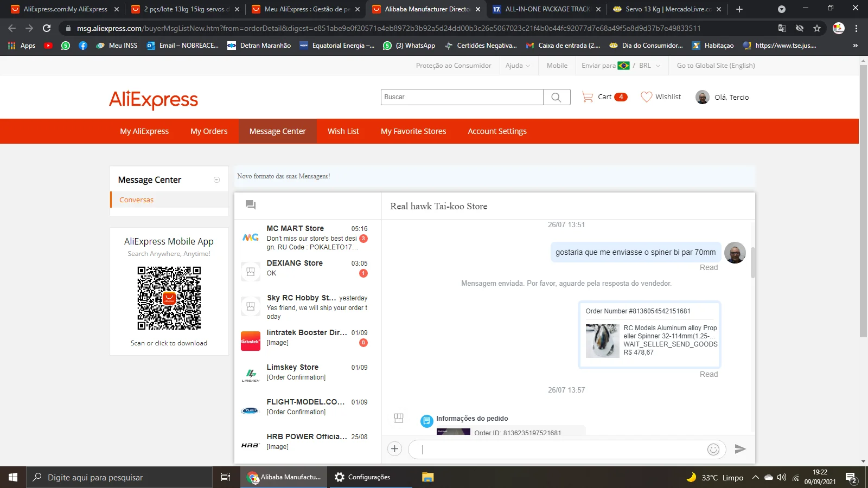Go to My Orders

tap(209, 131)
